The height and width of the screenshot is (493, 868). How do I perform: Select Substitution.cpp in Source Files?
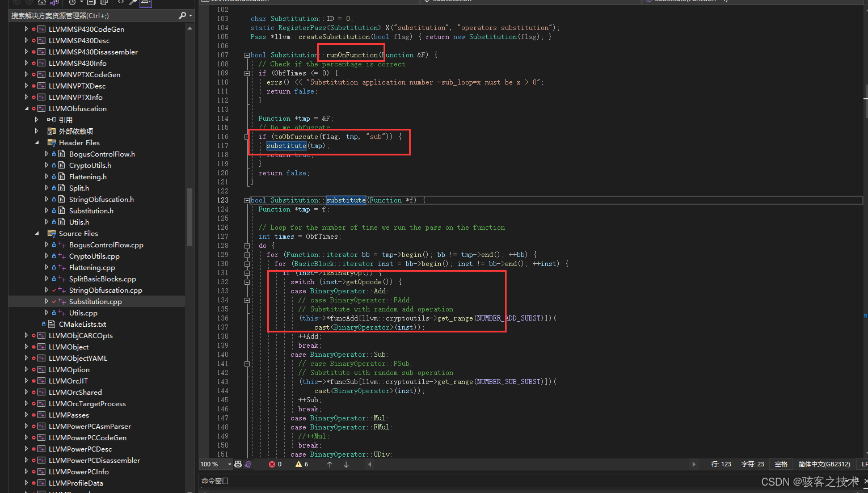click(x=95, y=301)
